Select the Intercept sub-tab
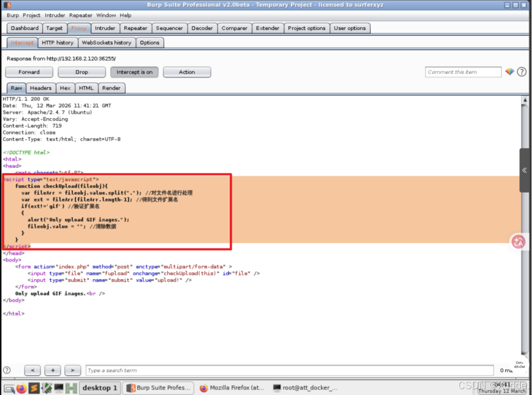Screen dimensions: 532x395 pos(22,43)
